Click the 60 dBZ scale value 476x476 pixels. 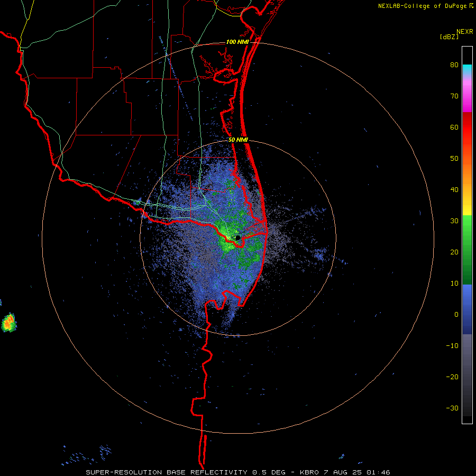454,127
